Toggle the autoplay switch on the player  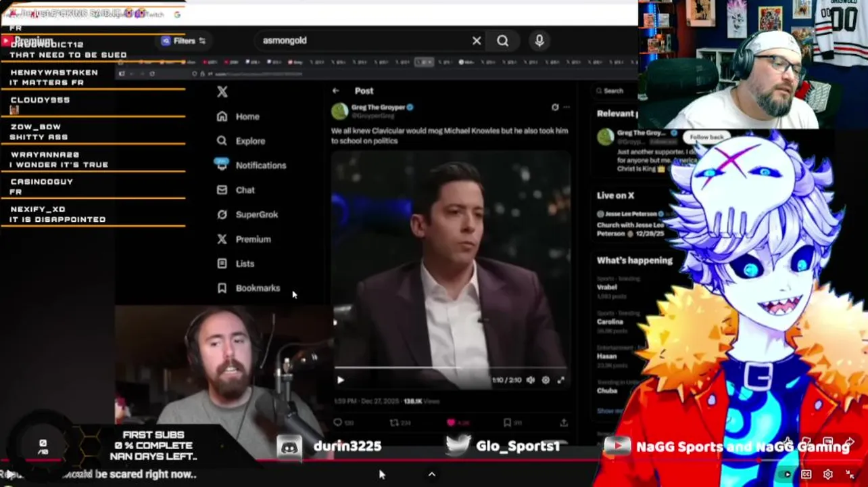point(783,474)
